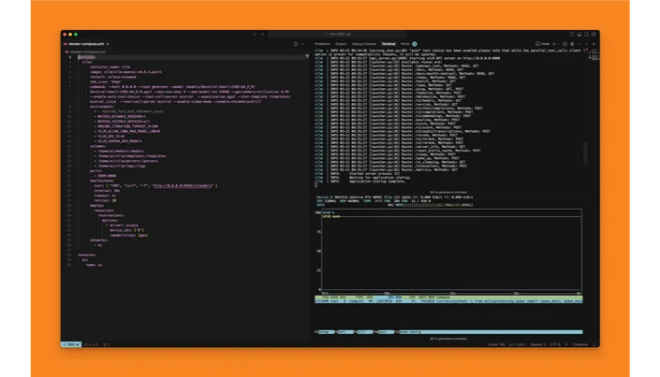Click the terminal panel scrollbar

click(x=585, y=153)
